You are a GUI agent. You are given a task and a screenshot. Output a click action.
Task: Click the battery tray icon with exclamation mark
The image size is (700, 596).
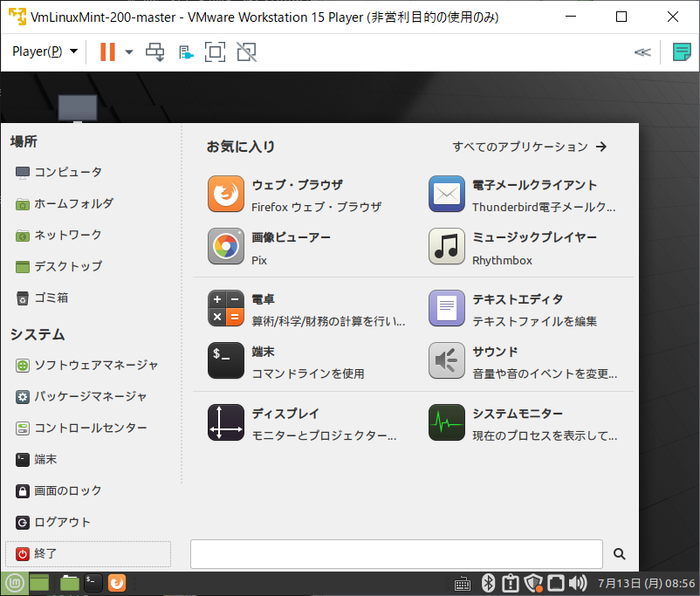[x=511, y=583]
